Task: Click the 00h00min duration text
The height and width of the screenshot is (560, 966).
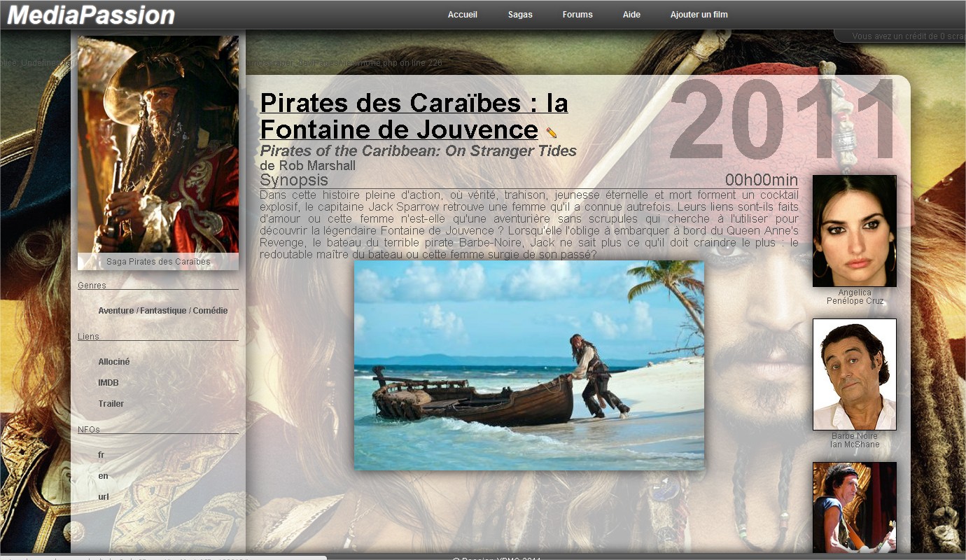Action: 762,180
